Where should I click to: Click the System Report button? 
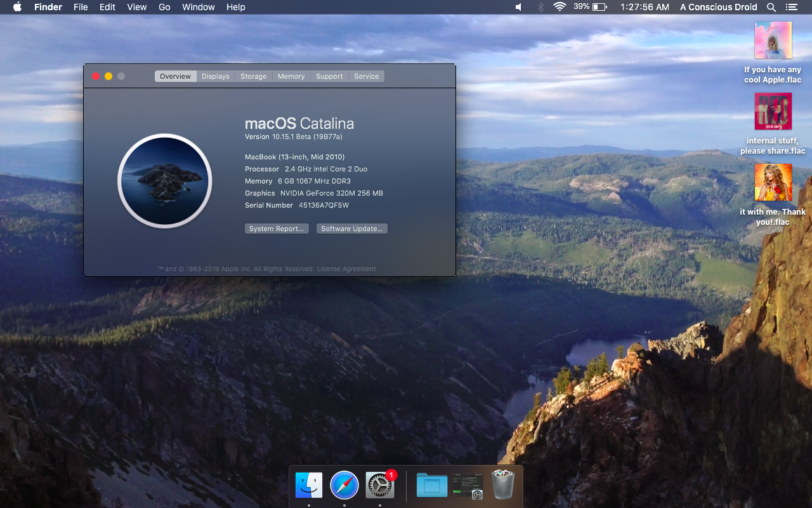[x=277, y=229]
